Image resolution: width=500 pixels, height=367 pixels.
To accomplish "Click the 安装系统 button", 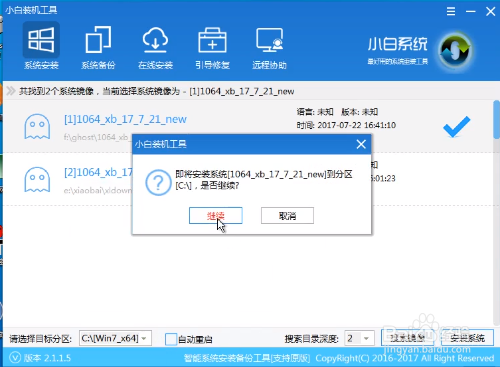I will [467, 338].
